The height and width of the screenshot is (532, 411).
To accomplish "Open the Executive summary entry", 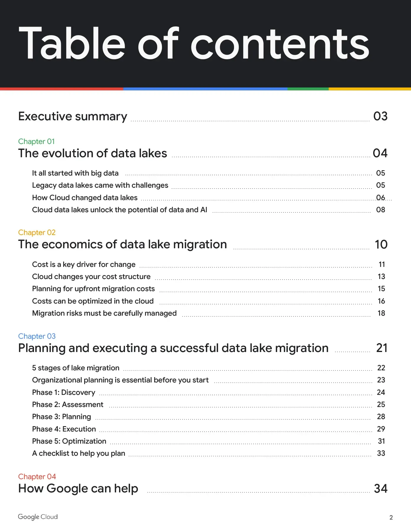I will coord(73,116).
